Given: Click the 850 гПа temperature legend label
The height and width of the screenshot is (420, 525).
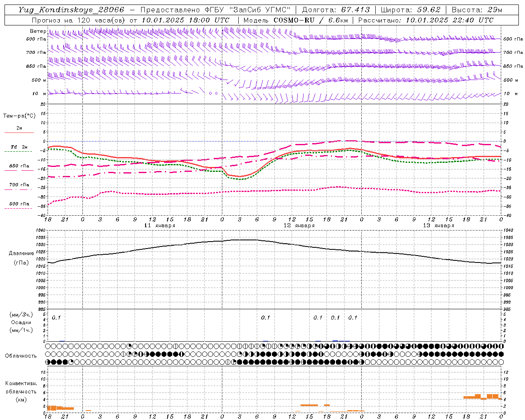Looking at the screenshot, I should [x=19, y=166].
